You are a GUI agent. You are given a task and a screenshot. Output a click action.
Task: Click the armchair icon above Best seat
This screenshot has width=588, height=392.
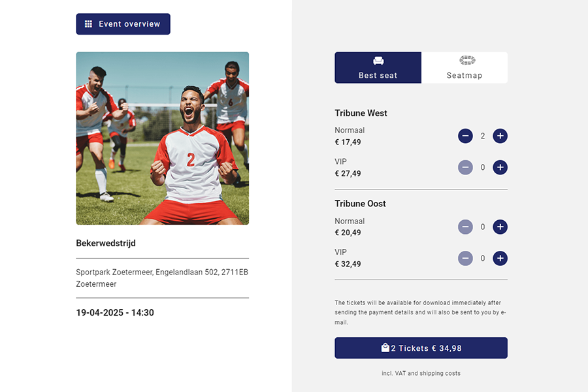tap(378, 61)
